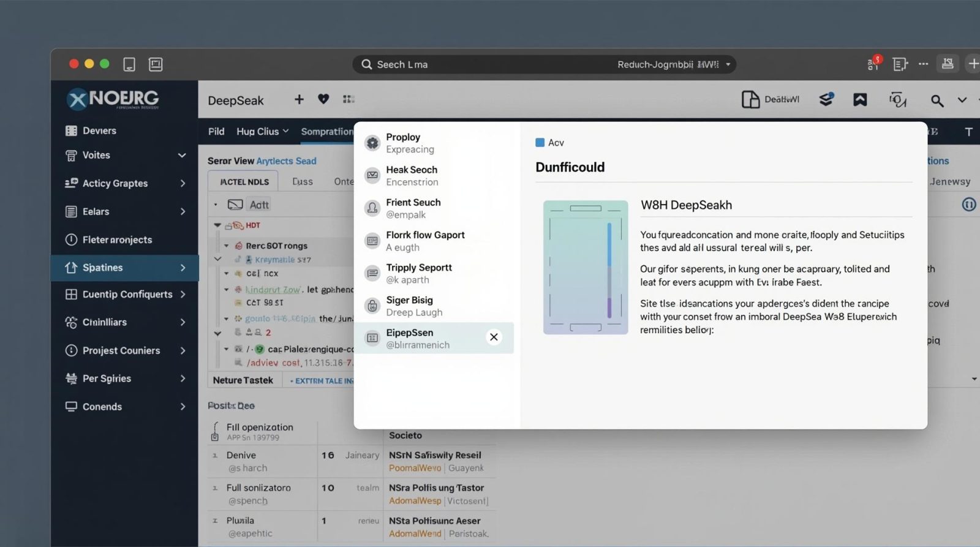
Task: Open the Reduch-Jogmbbii dropdown
Action: click(674, 64)
